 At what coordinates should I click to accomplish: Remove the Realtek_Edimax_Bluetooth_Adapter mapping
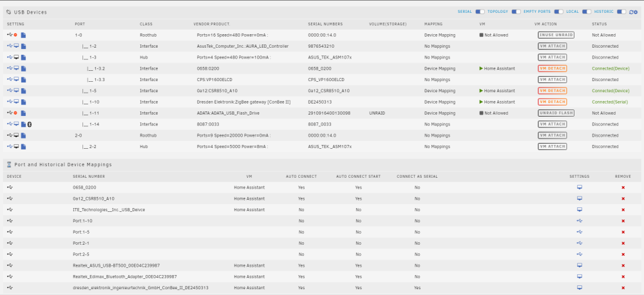pyautogui.click(x=623, y=276)
